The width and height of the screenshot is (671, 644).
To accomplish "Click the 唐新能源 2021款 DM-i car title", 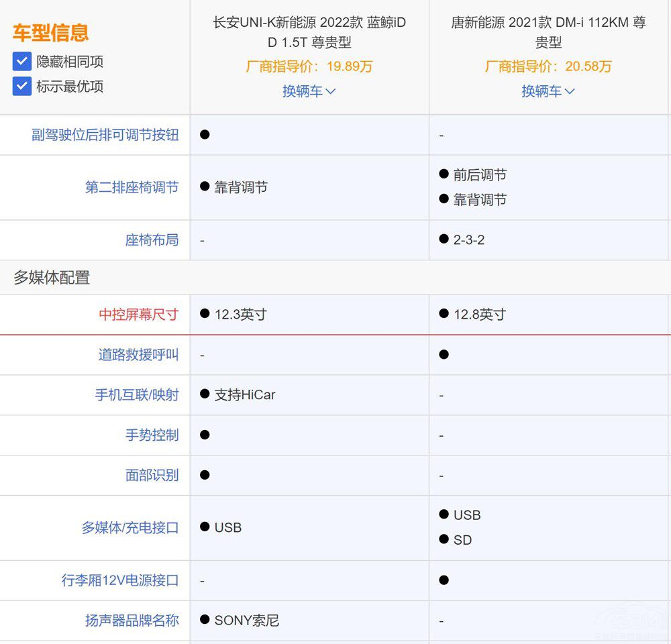I will click(548, 32).
